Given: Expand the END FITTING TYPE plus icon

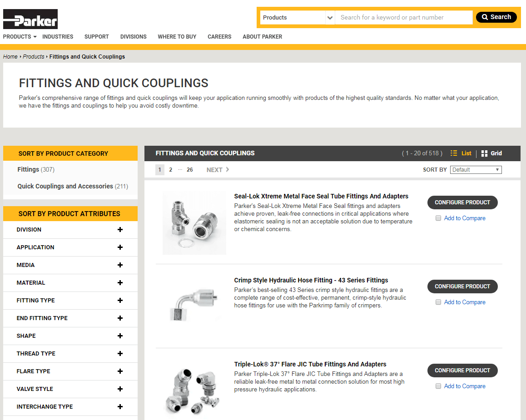Looking at the screenshot, I should click(x=120, y=318).
